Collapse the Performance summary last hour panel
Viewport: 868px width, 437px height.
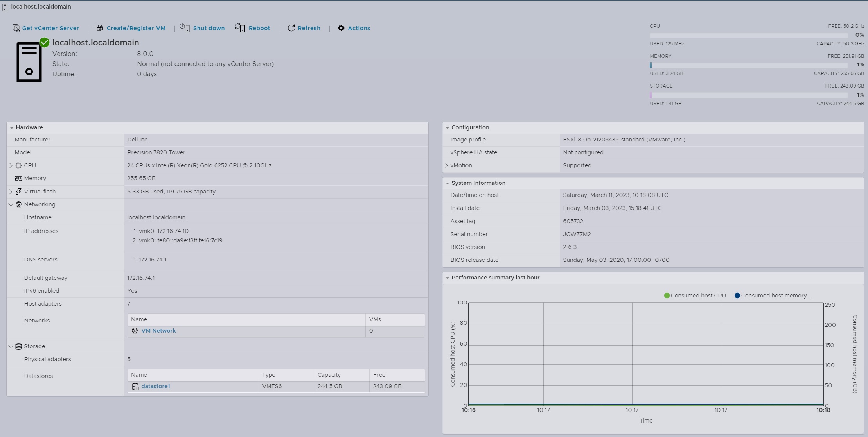(x=448, y=278)
